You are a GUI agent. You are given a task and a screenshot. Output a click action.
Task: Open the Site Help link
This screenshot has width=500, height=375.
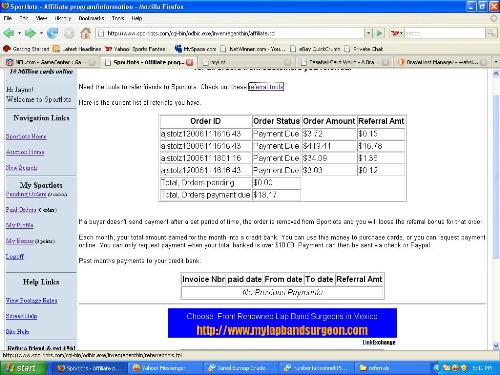17,332
